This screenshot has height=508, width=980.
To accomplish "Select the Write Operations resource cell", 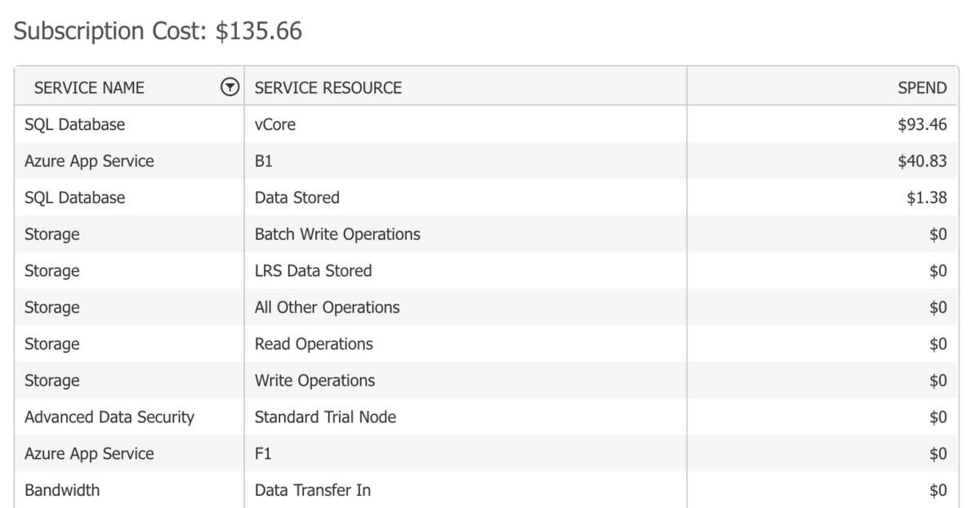I will [x=315, y=381].
